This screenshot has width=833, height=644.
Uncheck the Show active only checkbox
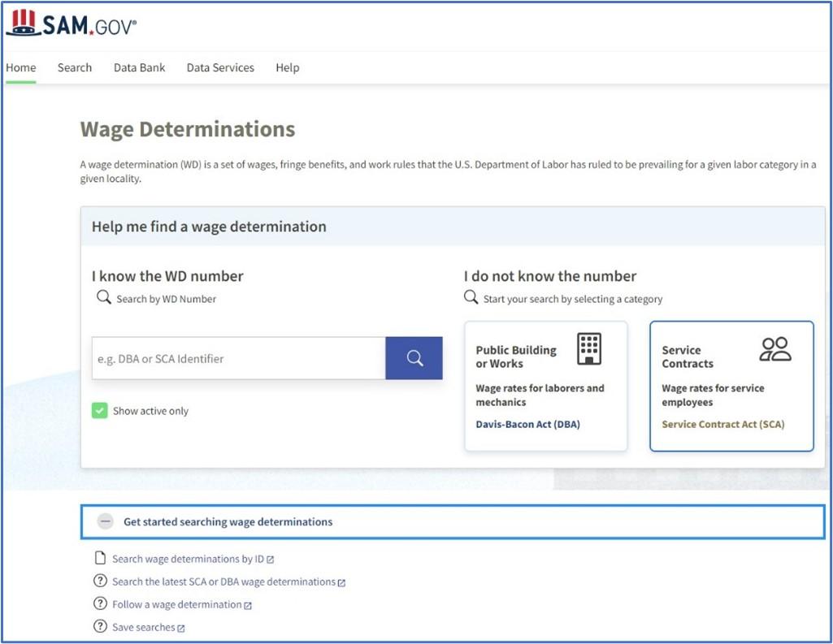click(x=100, y=410)
